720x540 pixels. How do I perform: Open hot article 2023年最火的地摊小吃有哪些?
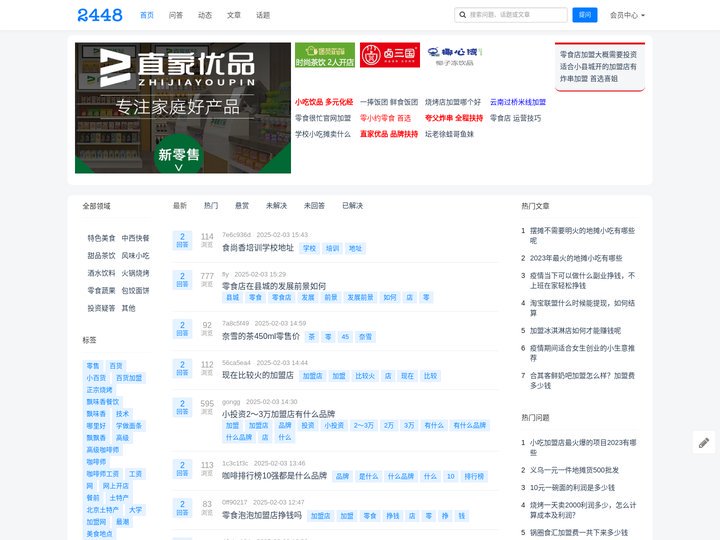point(576,258)
